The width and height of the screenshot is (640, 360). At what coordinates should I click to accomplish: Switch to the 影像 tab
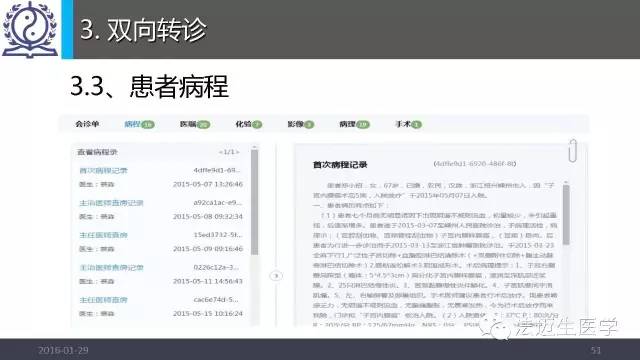300,124
